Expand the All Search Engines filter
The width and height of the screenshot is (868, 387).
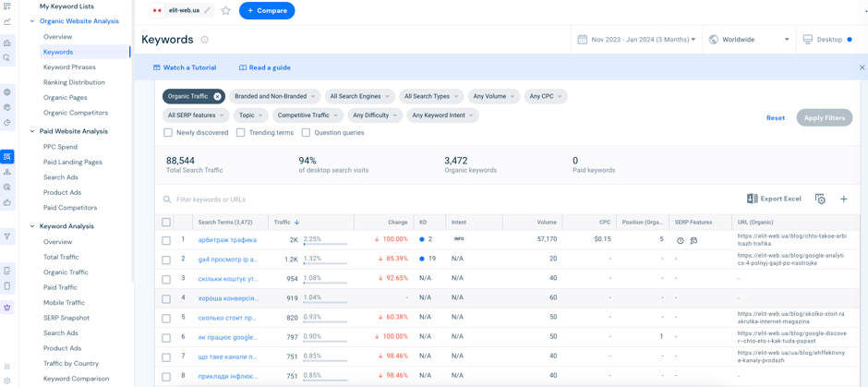[360, 96]
